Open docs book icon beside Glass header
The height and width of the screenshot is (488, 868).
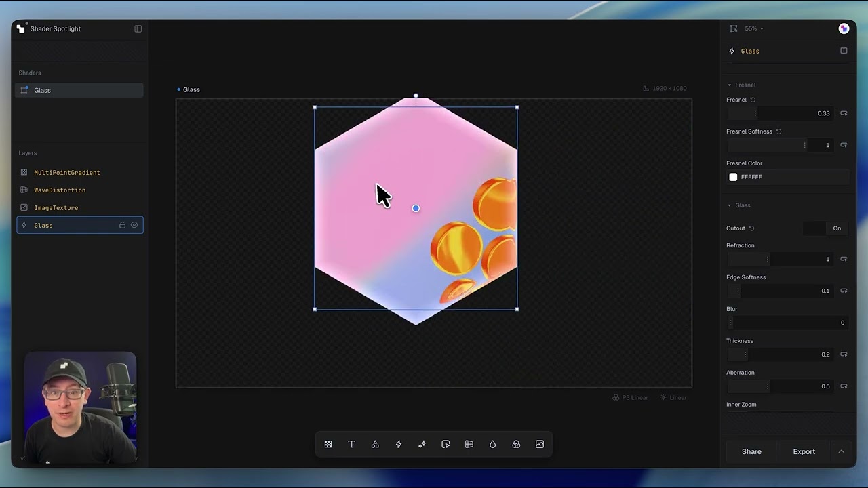pyautogui.click(x=844, y=51)
